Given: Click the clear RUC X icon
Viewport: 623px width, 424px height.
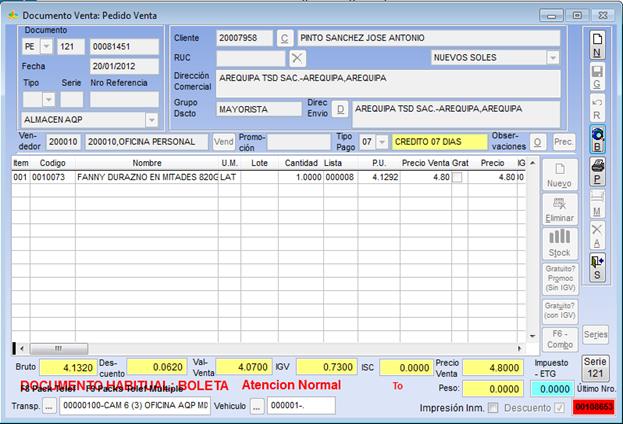Looking at the screenshot, I should 297,58.
